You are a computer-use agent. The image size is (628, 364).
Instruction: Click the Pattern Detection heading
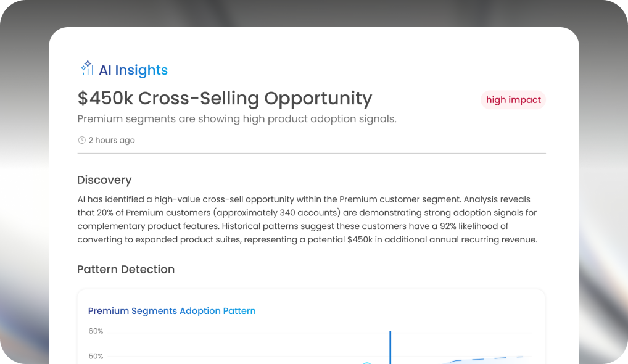(x=126, y=269)
